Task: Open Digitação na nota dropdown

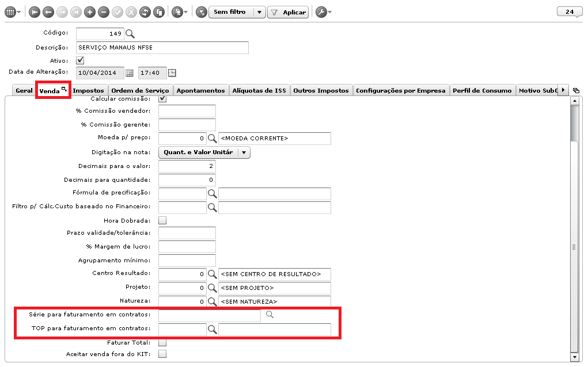Action: click(x=204, y=152)
